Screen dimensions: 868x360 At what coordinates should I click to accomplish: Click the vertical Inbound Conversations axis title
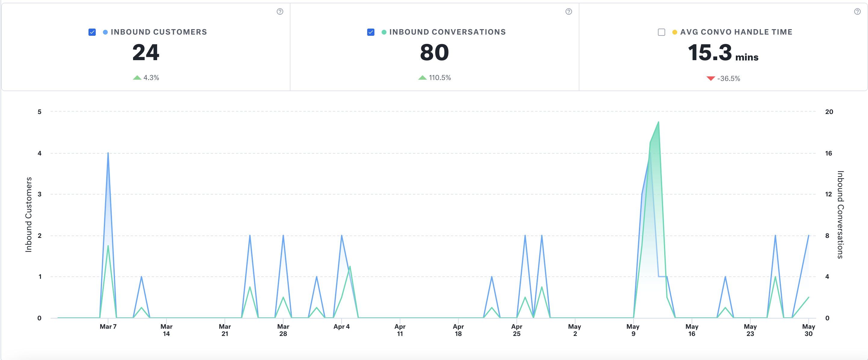click(x=840, y=214)
